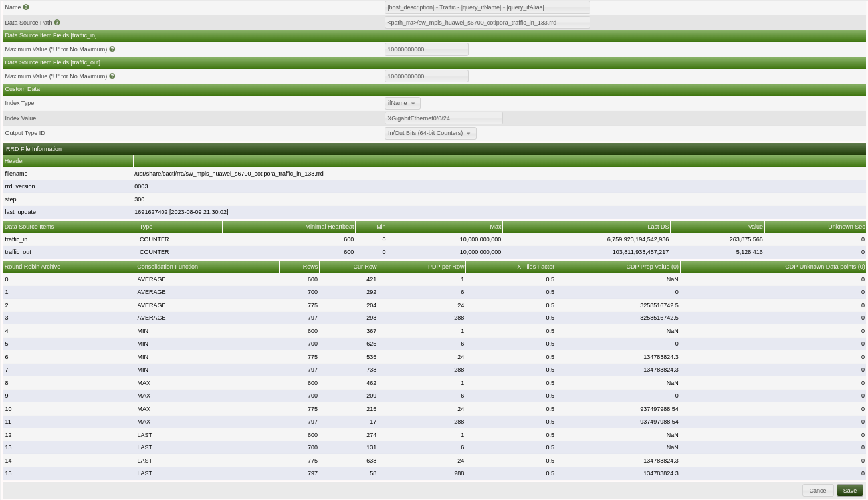Click the X-Files Factor column header
The image size is (868, 500).
(x=510, y=267)
